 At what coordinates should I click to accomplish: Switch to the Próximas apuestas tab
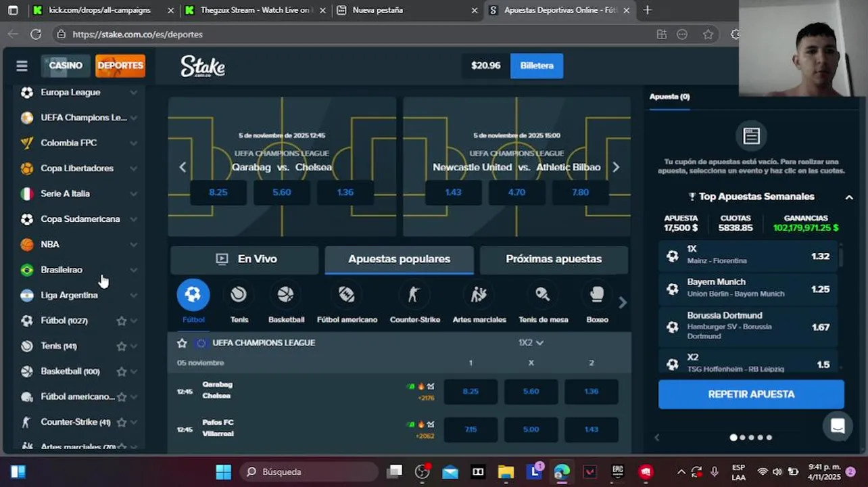pos(554,259)
